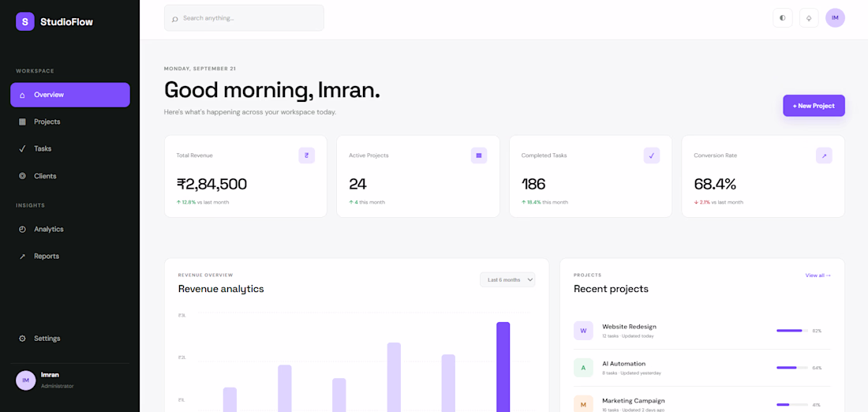Click Website Redesign 82% progress bar
Image resolution: width=868 pixels, height=412 pixels.
point(792,331)
